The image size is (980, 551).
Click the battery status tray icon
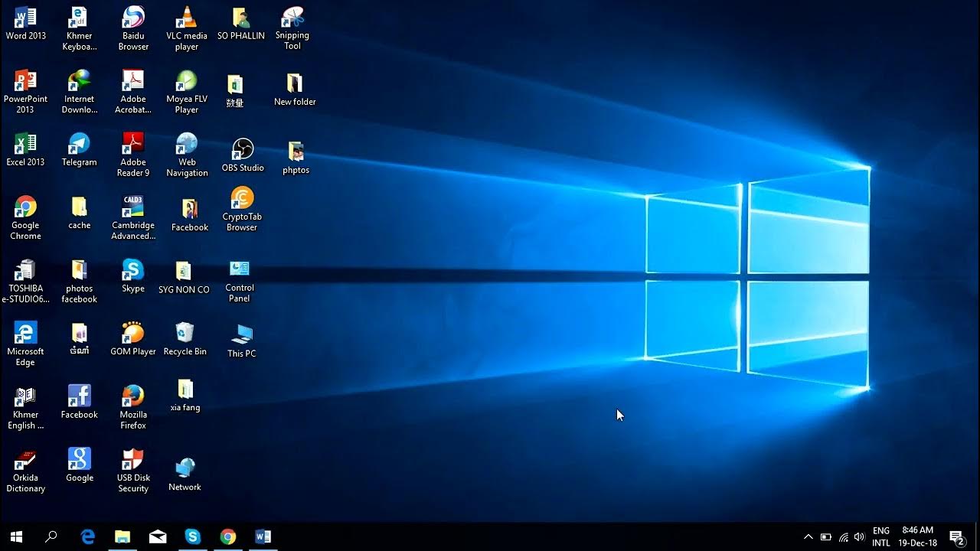tap(826, 537)
